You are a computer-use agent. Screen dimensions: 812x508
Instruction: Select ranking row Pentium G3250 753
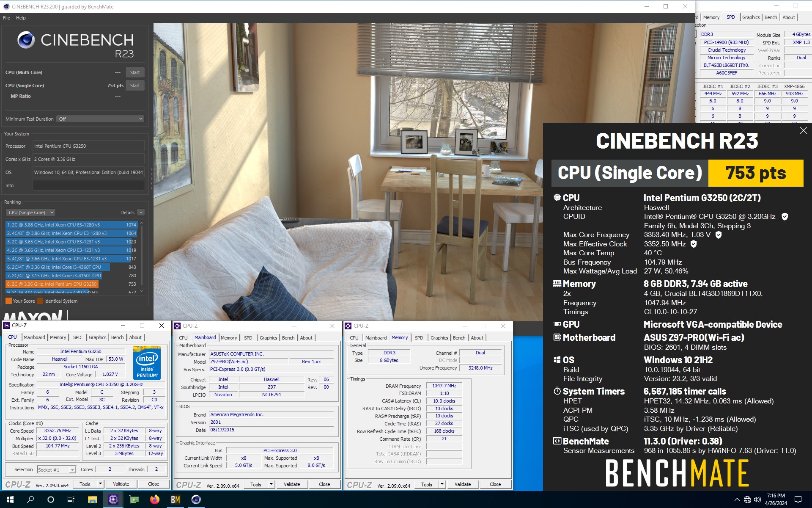(x=72, y=284)
